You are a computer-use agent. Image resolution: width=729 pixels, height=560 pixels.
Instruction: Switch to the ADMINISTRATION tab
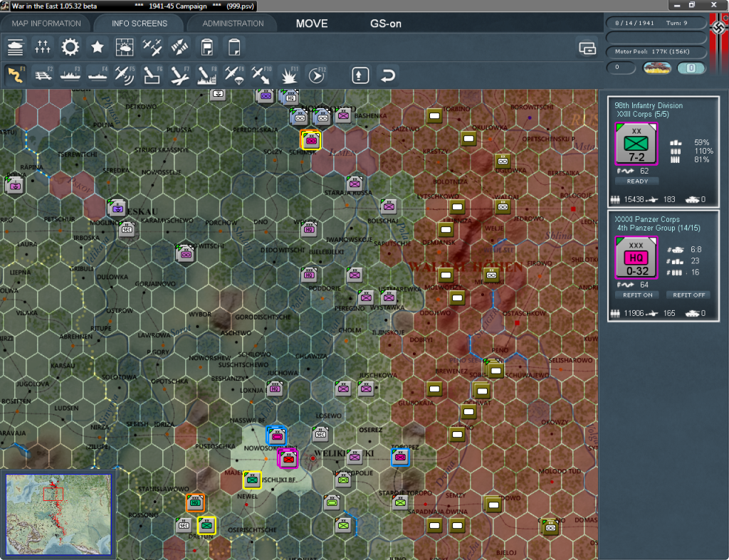pos(233,23)
